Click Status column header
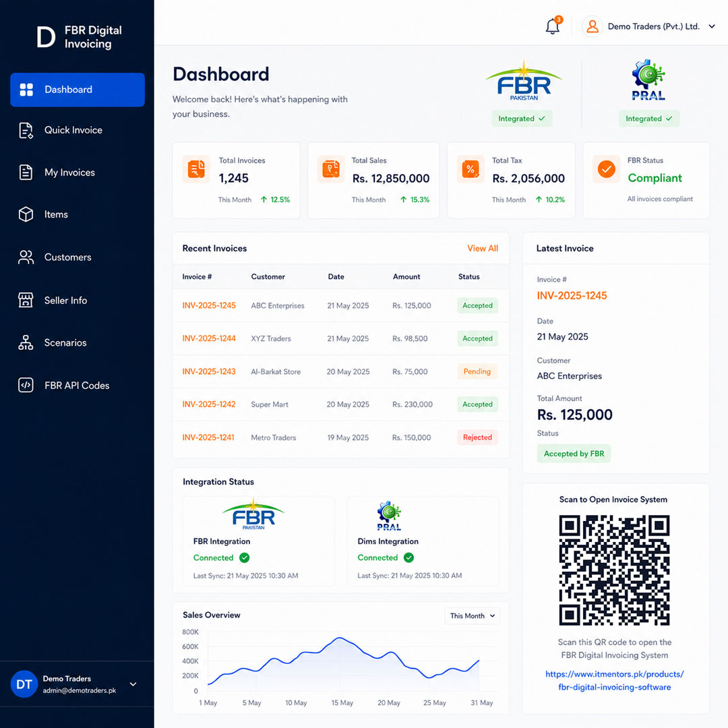This screenshot has height=728, width=728. pyautogui.click(x=469, y=277)
